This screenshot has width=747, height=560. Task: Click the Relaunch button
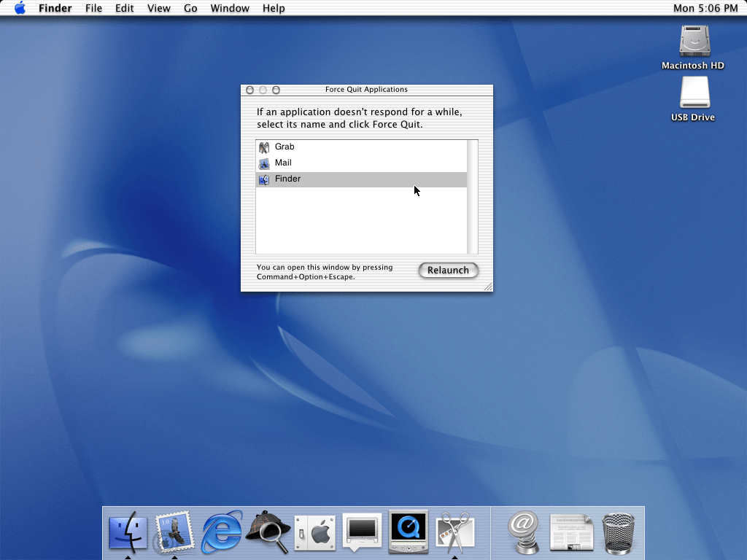point(449,270)
